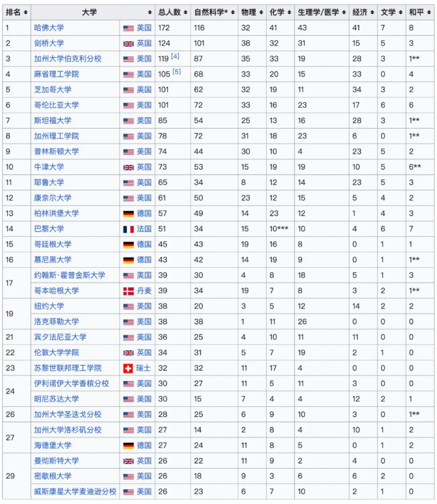Click French flag in 巴黎大学 row

pyautogui.click(x=129, y=229)
